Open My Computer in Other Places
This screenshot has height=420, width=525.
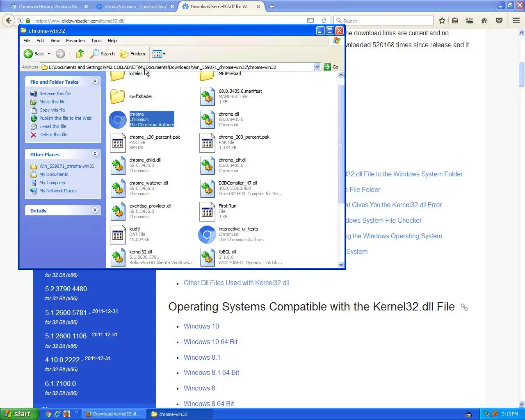(52, 183)
